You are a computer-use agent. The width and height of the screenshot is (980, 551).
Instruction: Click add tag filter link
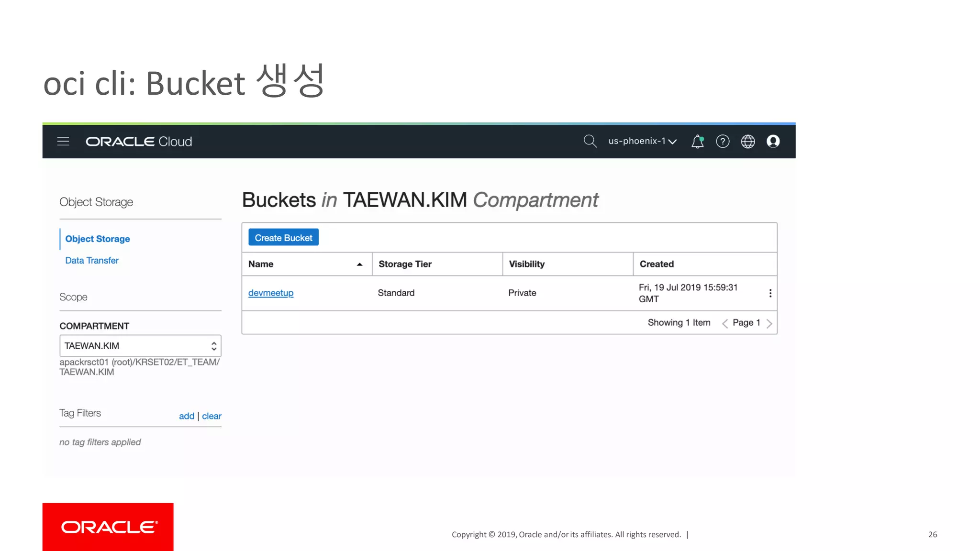pyautogui.click(x=187, y=416)
